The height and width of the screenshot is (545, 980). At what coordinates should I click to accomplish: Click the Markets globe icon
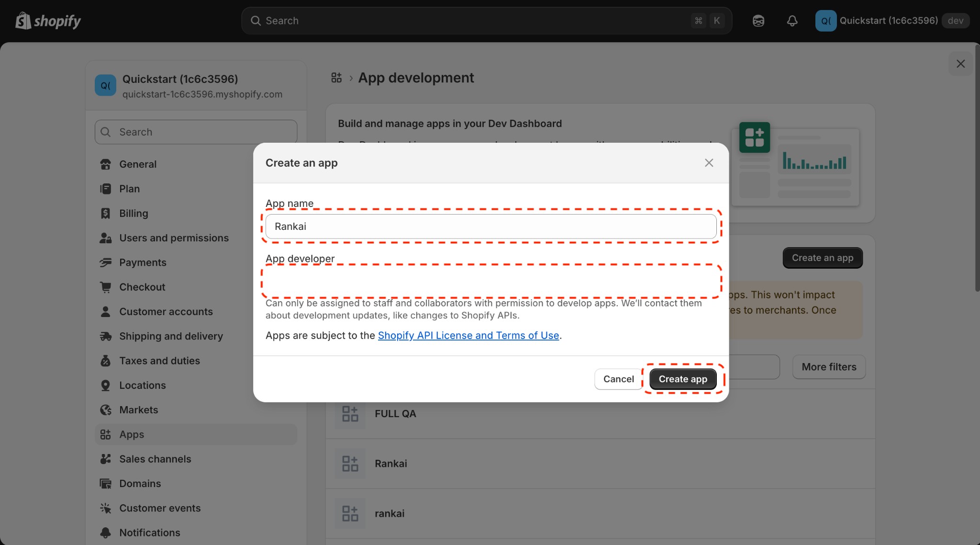(106, 410)
